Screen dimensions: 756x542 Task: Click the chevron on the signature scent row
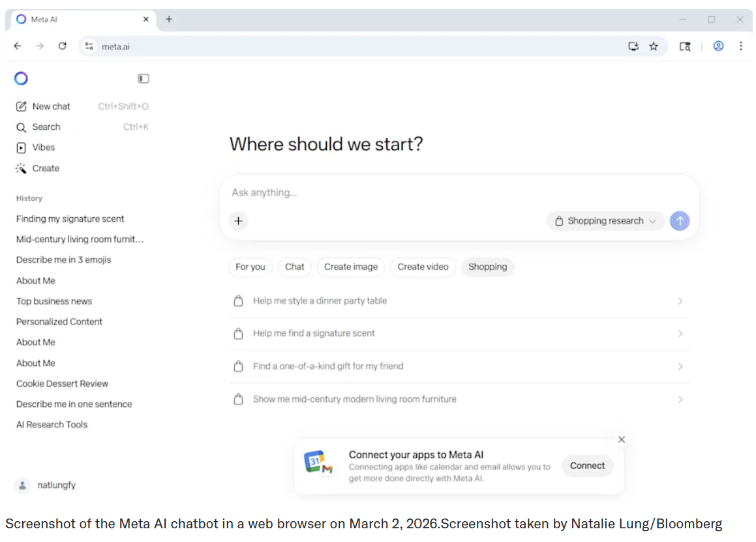(x=680, y=334)
